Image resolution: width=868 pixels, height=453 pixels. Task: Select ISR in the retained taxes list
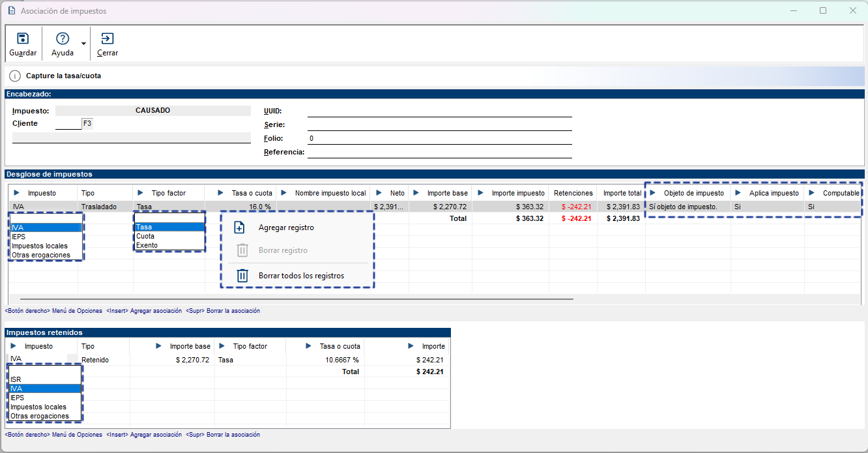tap(16, 379)
